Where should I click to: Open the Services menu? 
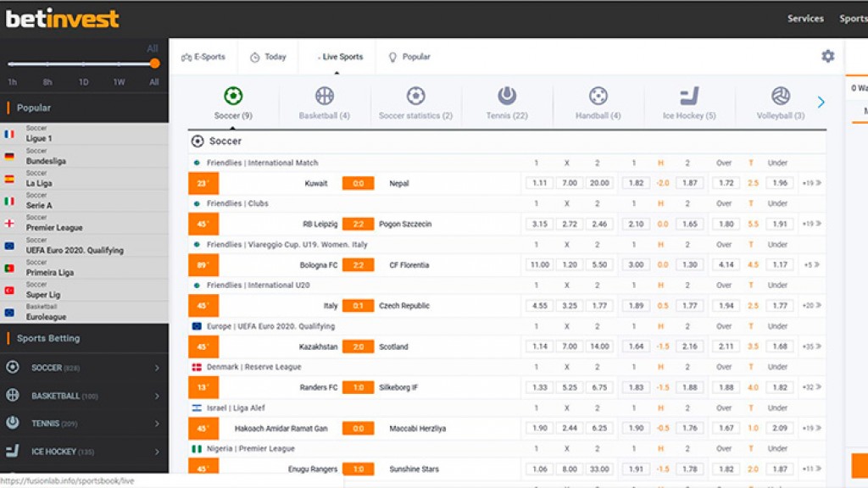pos(805,18)
